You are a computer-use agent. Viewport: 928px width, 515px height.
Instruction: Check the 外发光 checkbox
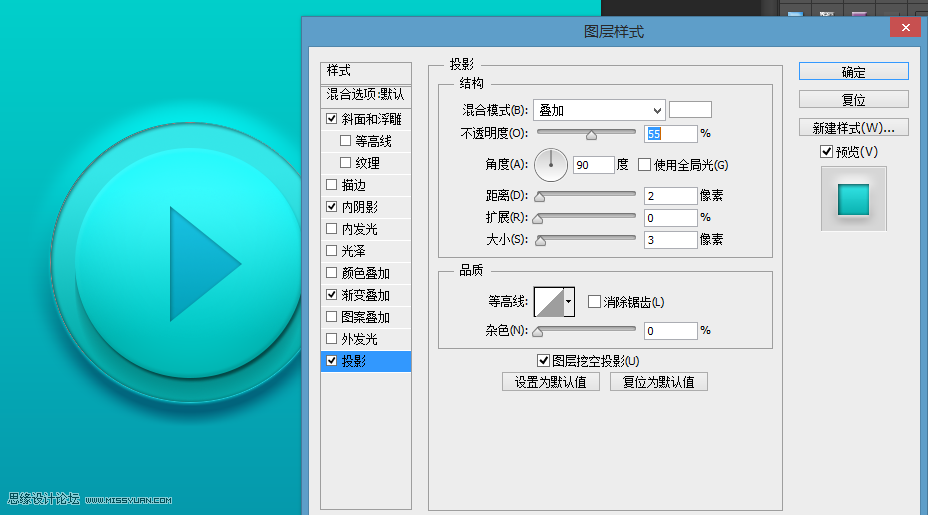[x=331, y=339]
